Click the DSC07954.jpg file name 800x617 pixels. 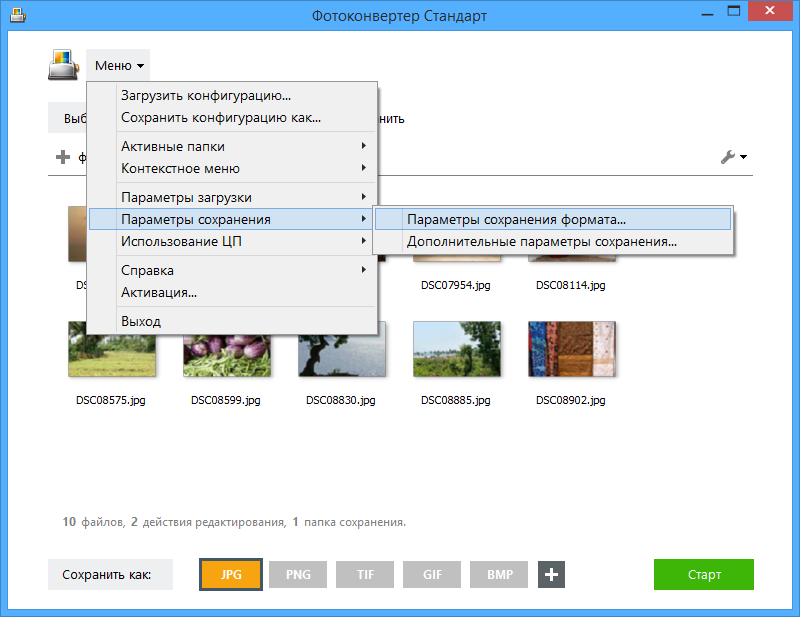(x=456, y=285)
